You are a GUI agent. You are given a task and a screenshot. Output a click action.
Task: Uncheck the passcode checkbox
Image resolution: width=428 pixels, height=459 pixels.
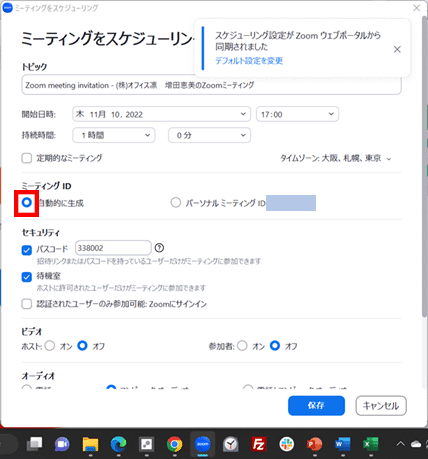(27, 250)
